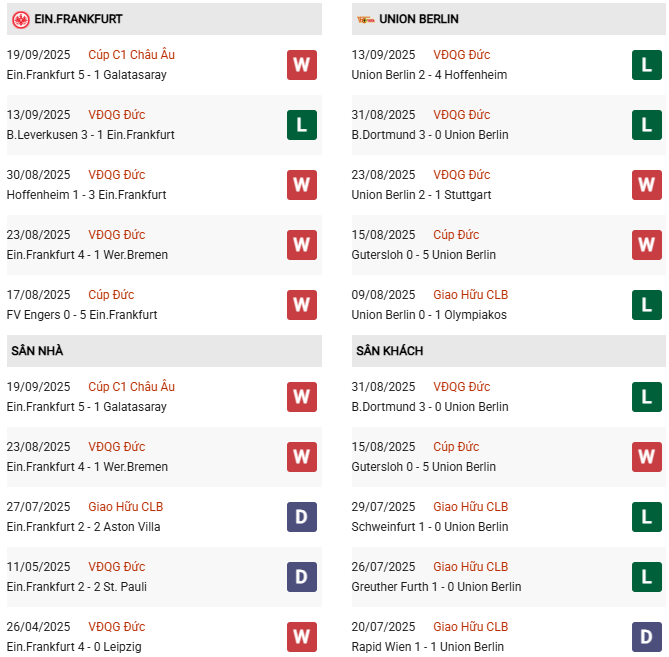Click D badge for Rapid Wien 1-1 Union Berlin
Screen dimensions: 669x657
click(x=647, y=636)
